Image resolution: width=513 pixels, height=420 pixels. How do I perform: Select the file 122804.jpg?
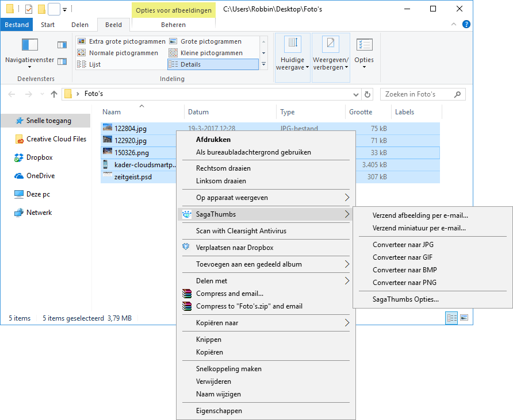pyautogui.click(x=130, y=129)
